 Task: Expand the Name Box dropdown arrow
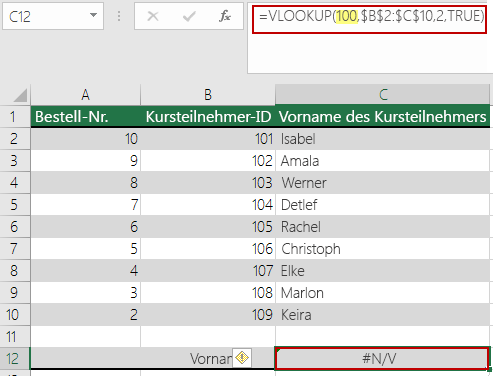[x=93, y=15]
